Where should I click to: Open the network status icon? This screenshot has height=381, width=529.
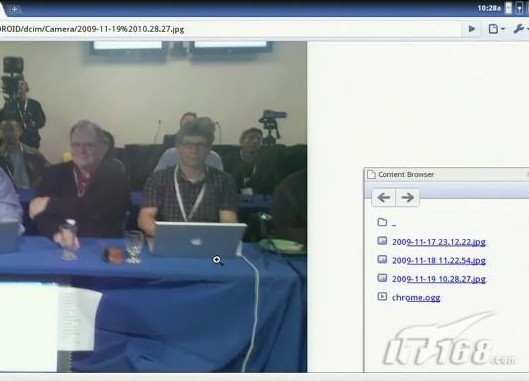[519, 8]
